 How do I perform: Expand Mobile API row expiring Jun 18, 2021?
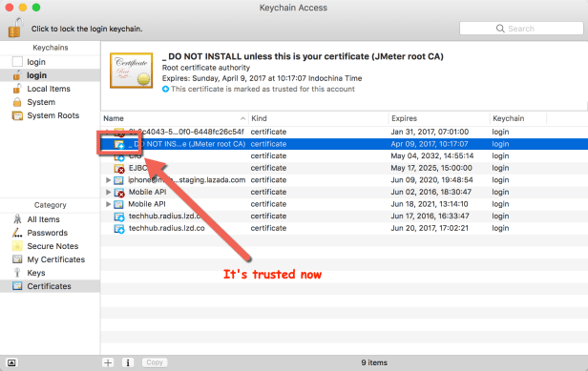108,204
